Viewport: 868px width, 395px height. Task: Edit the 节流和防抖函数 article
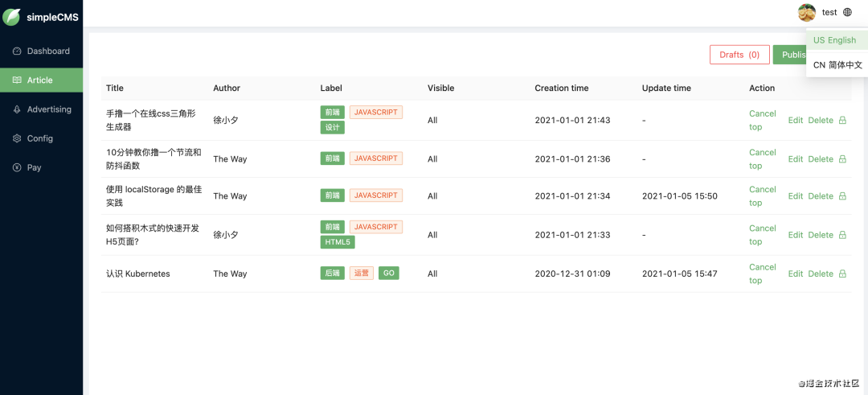[x=796, y=159]
